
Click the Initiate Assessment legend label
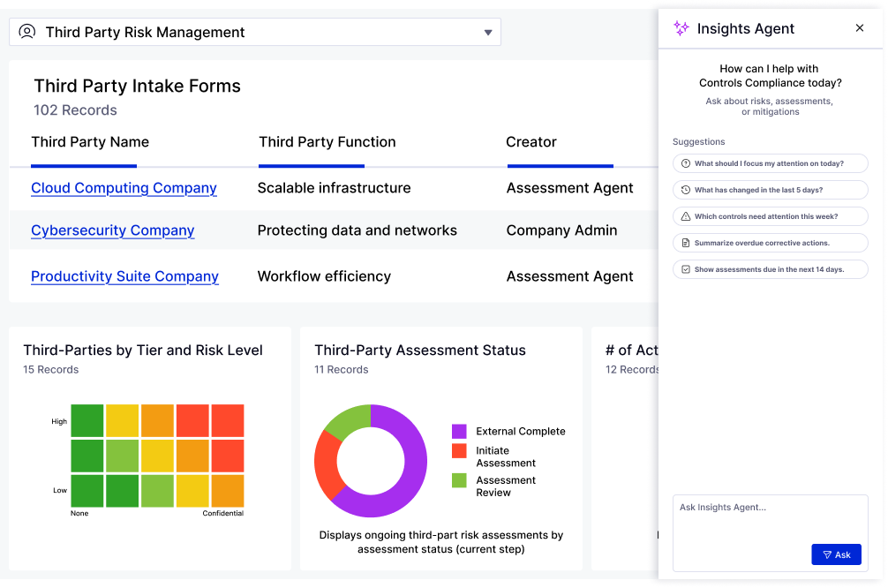[506, 457]
